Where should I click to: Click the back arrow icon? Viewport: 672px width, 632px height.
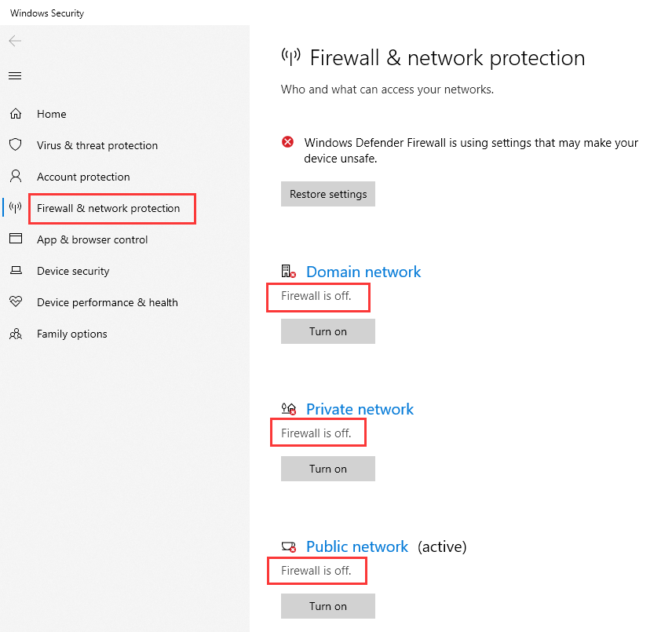15,41
